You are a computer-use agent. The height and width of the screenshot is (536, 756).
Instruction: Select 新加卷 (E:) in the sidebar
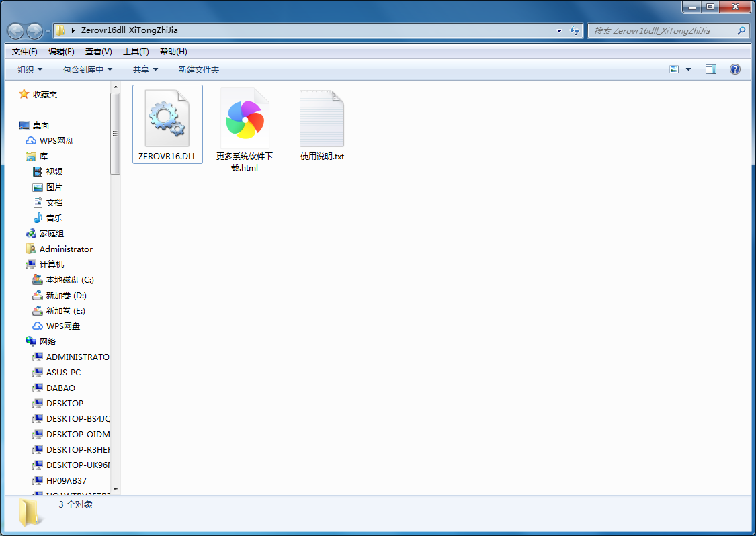coord(59,310)
